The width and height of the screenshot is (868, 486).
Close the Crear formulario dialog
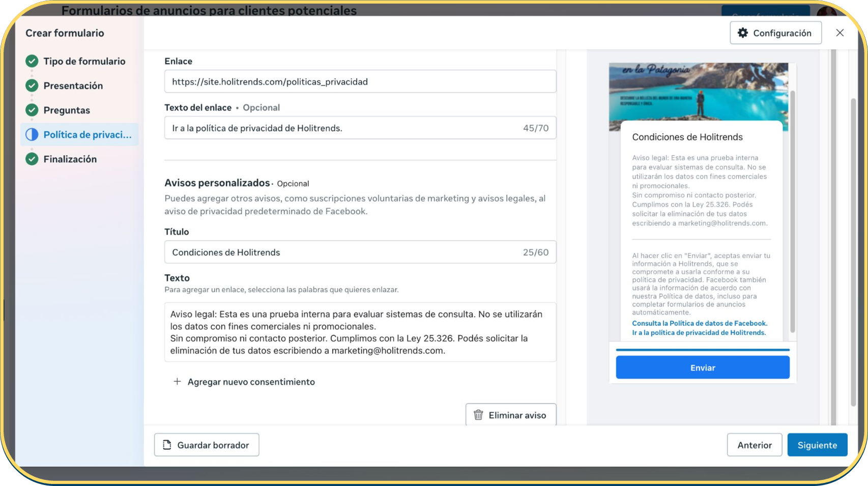840,33
